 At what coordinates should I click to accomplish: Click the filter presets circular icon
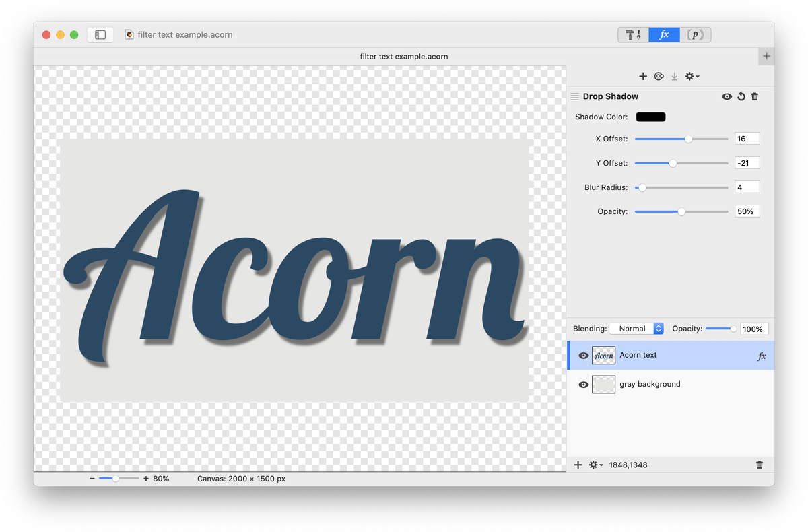[x=659, y=77]
